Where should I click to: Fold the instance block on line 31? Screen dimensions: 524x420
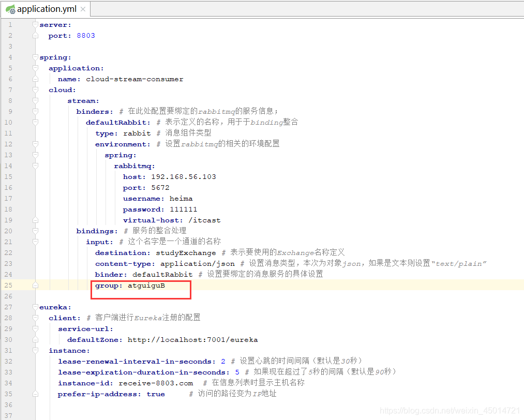[35, 350]
